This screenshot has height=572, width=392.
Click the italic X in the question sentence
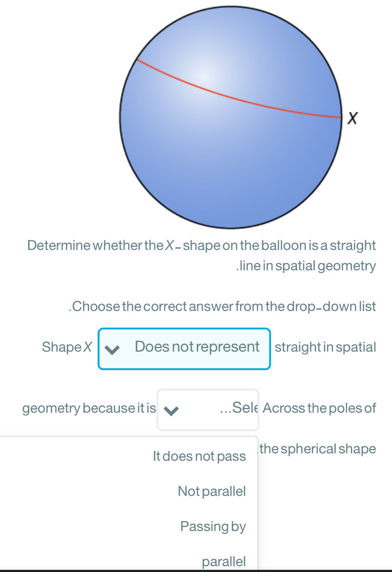point(169,246)
